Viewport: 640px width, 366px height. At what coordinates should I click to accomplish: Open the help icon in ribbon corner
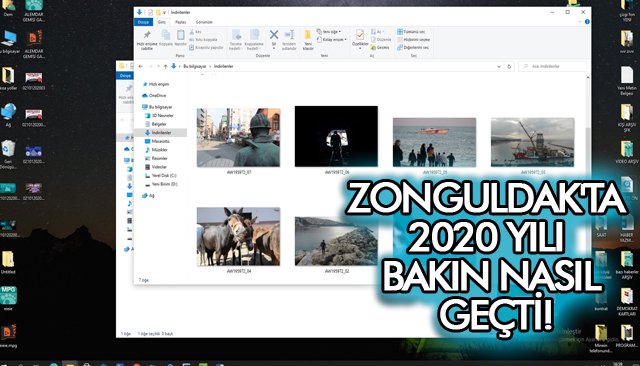coord(587,22)
